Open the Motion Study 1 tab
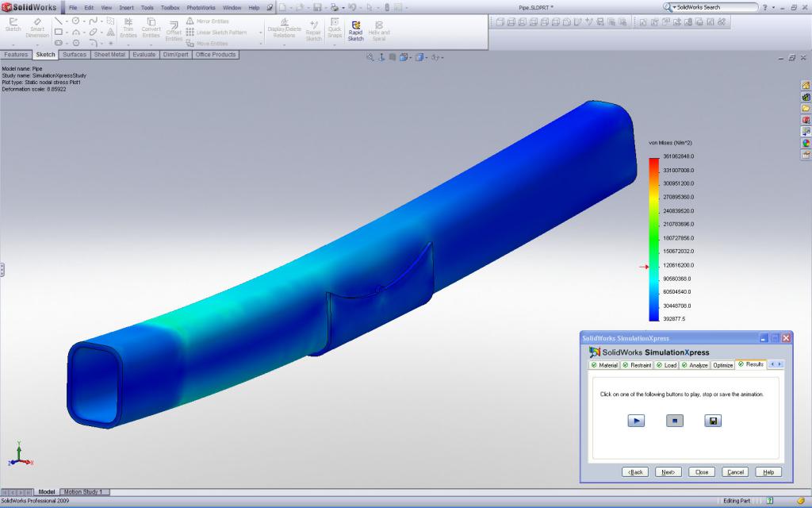The image size is (812, 508). [83, 492]
